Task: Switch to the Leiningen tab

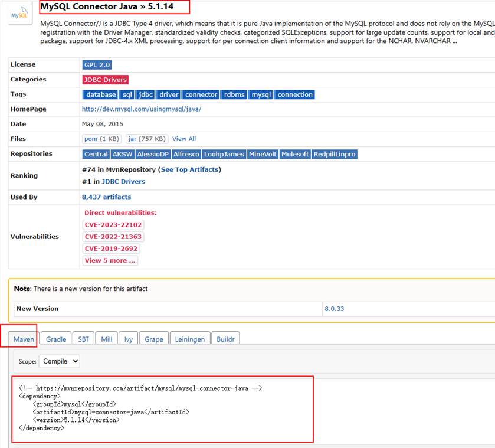Action: pyautogui.click(x=190, y=339)
